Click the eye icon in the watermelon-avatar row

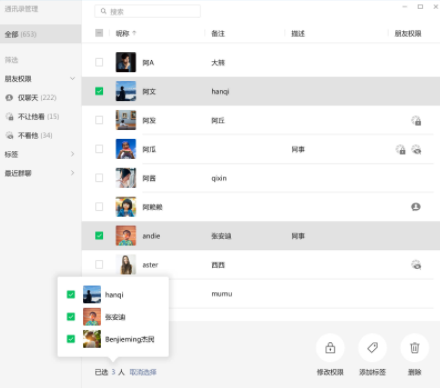[x=416, y=150]
